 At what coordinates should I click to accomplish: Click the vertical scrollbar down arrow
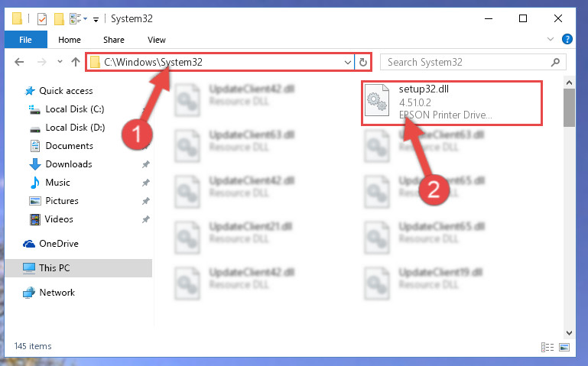(569, 332)
